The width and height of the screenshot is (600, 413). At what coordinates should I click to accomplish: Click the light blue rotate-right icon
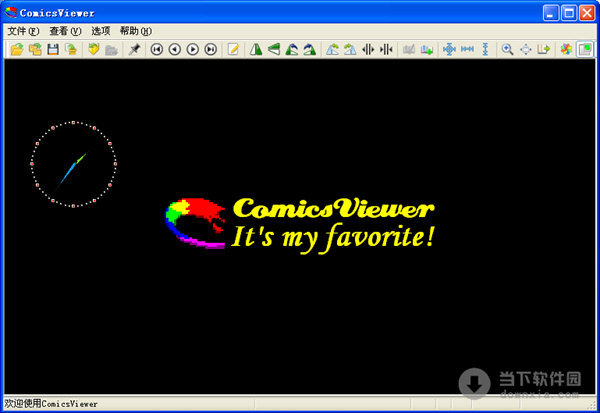tap(350, 49)
